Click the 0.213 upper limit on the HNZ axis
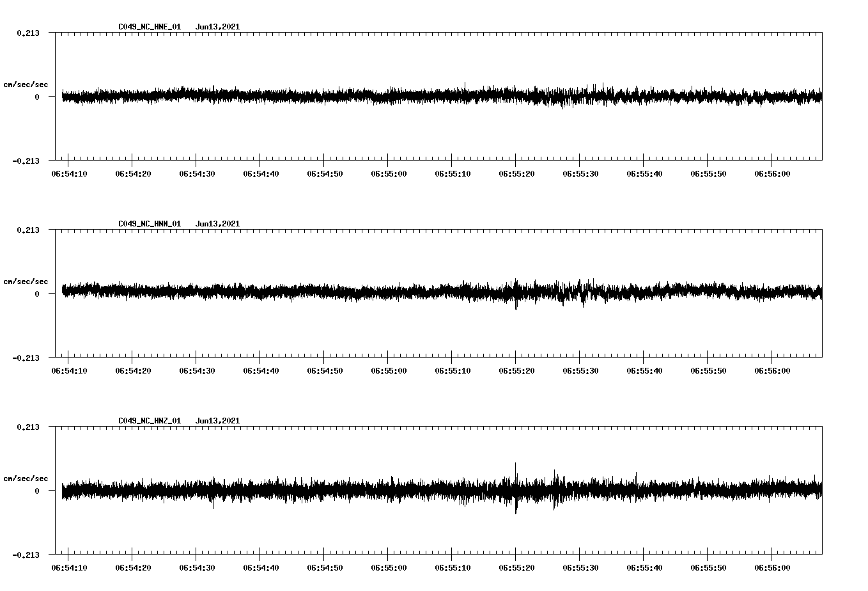This screenshot has width=868, height=591. (27, 427)
